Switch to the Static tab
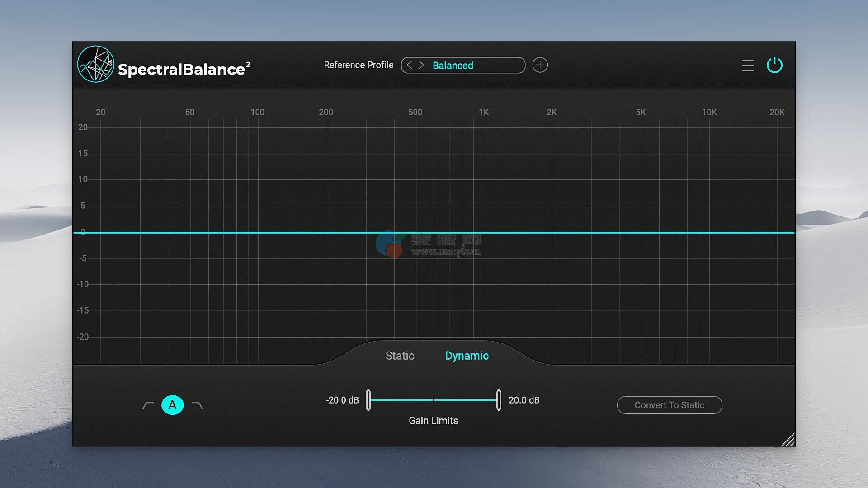Viewport: 868px width, 488px height. 400,356
